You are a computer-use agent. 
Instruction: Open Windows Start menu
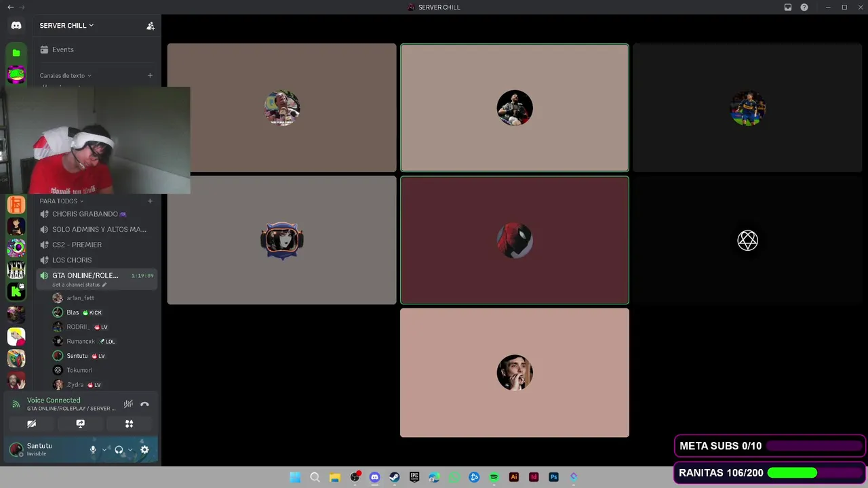point(295,477)
